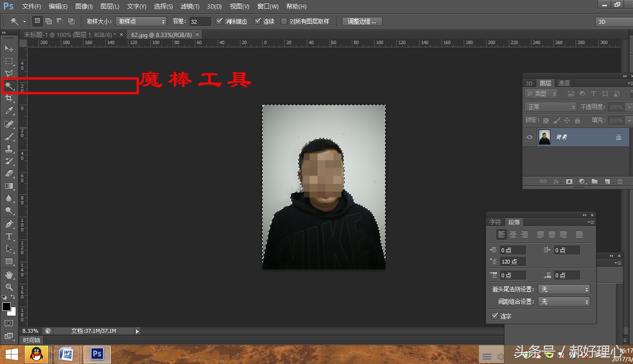Select the Clone Stamp tool
Screen dimensions: 633x364
click(x=9, y=149)
